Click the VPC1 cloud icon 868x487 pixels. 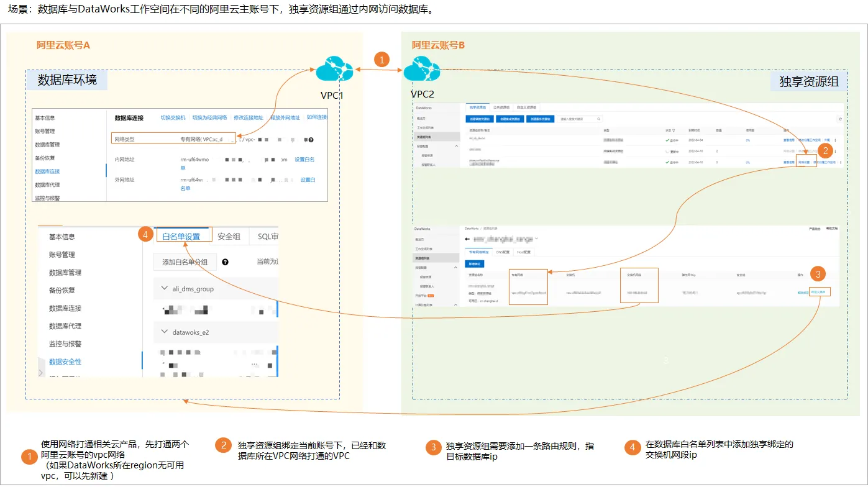pos(334,68)
